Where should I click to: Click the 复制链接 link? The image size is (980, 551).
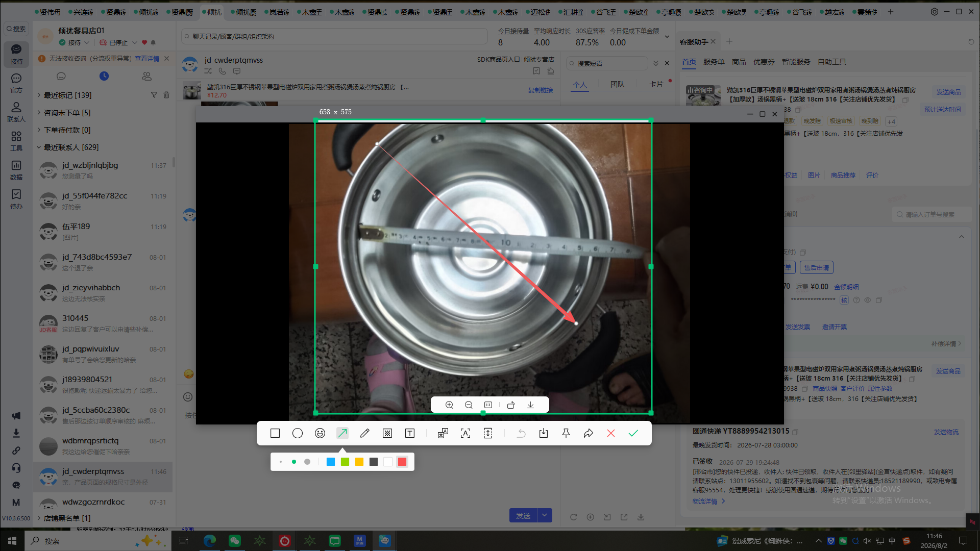pyautogui.click(x=540, y=90)
